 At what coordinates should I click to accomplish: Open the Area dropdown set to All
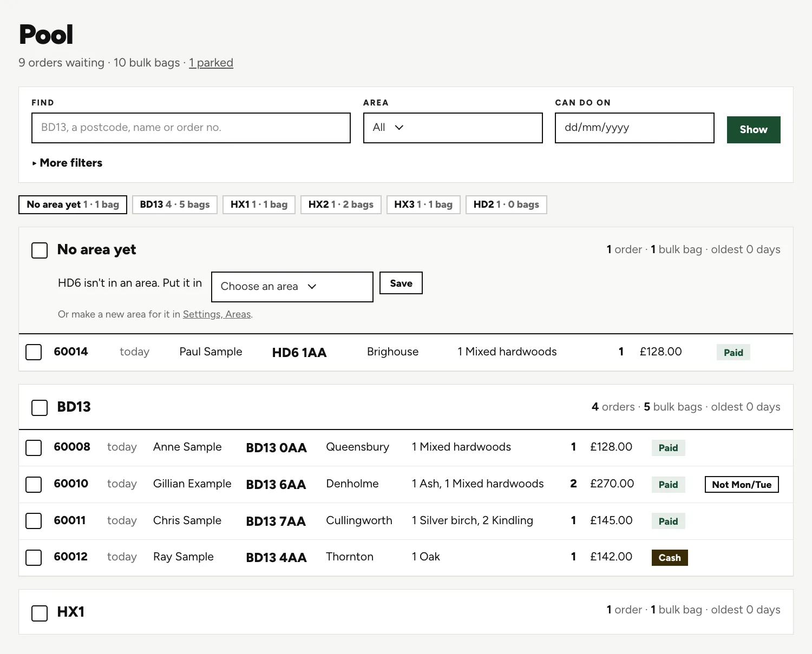coord(453,128)
